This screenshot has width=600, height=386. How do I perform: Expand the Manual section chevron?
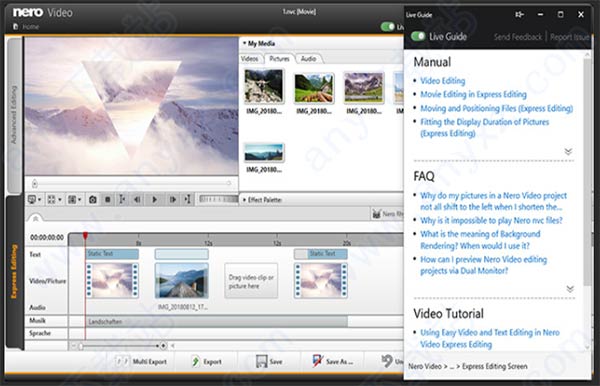568,151
